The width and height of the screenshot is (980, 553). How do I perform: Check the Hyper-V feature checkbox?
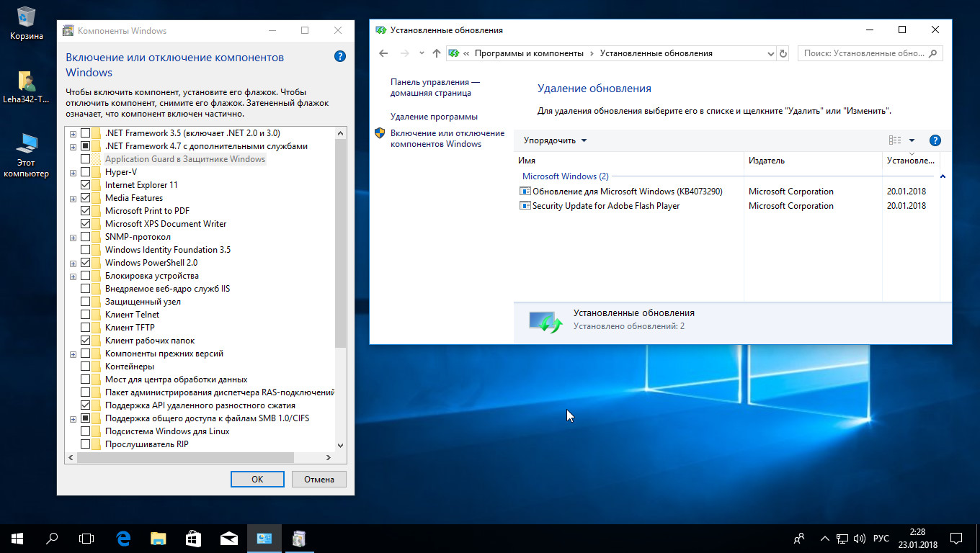86,172
